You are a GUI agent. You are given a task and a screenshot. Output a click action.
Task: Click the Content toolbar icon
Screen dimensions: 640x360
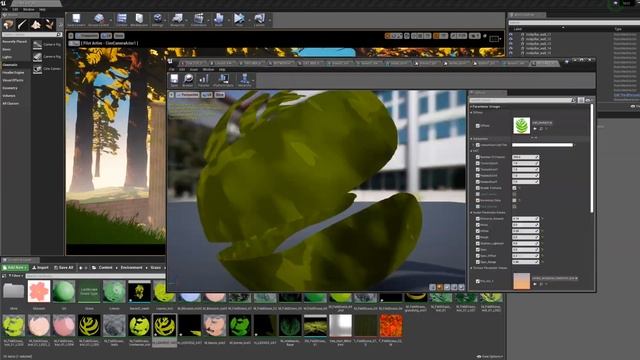tap(122, 19)
